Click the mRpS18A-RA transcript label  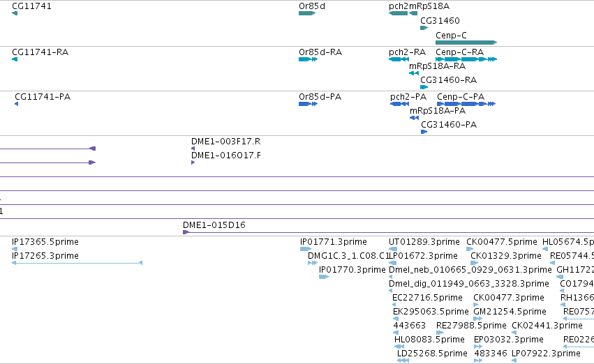pos(437,66)
